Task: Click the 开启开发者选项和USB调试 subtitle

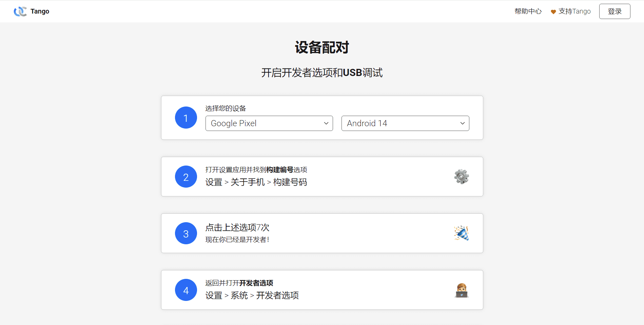Action: tap(322, 73)
